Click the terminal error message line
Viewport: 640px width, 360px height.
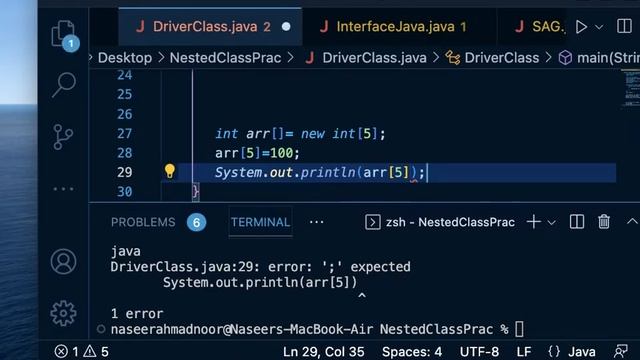point(260,267)
